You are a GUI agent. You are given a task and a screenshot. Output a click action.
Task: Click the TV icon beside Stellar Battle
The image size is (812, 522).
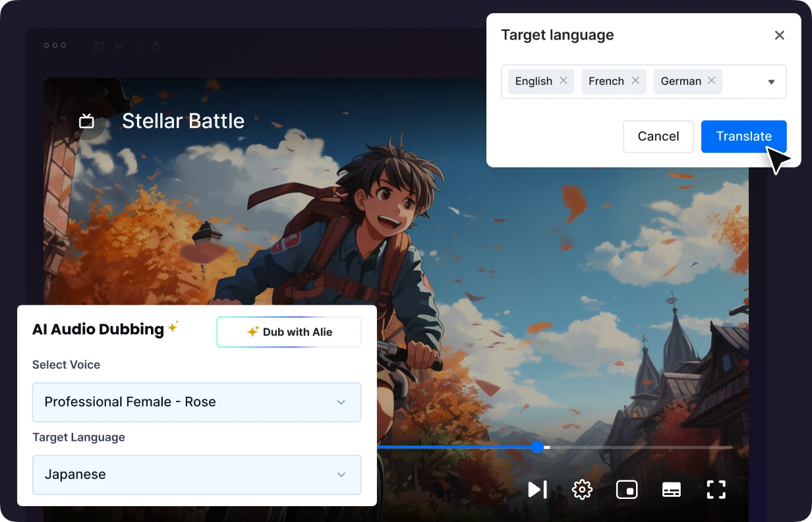(86, 121)
